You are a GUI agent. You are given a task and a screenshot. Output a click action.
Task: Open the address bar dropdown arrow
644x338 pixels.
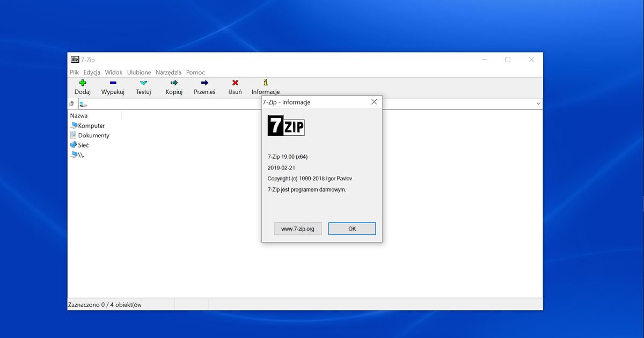537,104
